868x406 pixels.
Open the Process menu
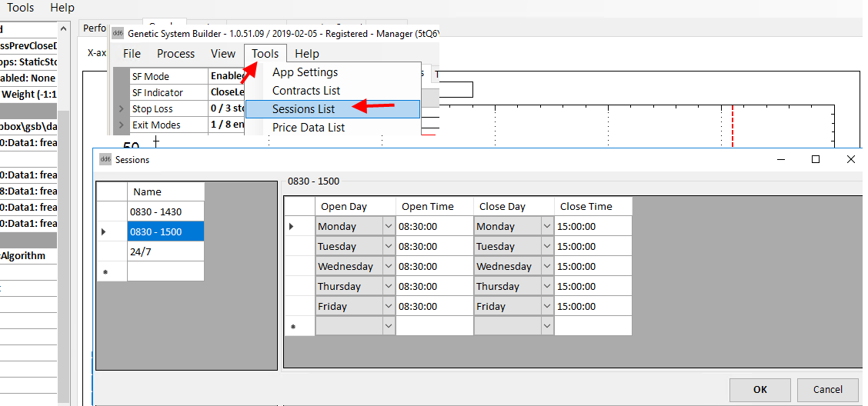click(175, 54)
